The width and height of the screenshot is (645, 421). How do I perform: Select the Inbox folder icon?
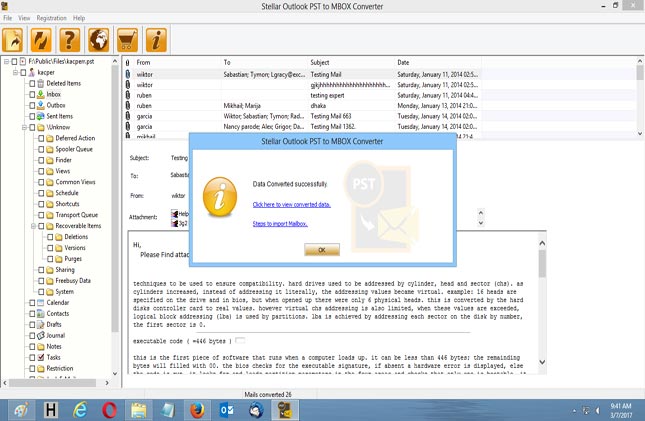click(x=41, y=94)
